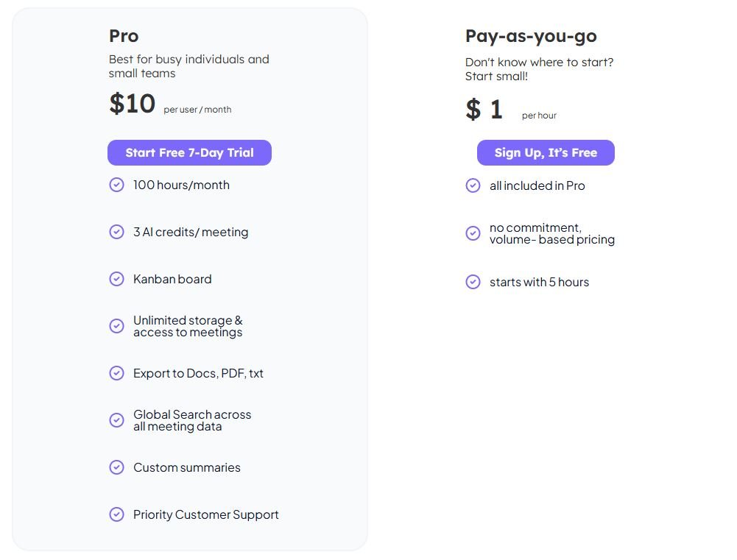Click checkmark beside no commitment pricing
737x560 pixels.
pyautogui.click(x=473, y=233)
